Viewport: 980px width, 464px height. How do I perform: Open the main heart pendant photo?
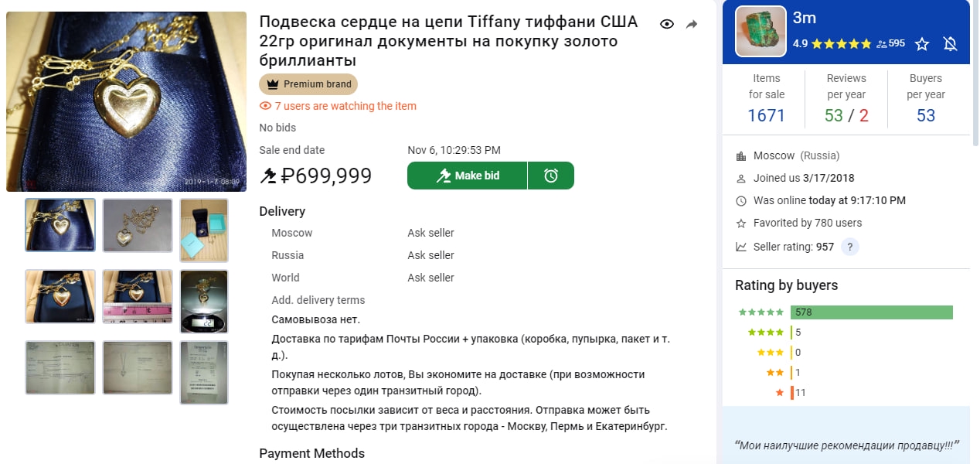click(126, 101)
